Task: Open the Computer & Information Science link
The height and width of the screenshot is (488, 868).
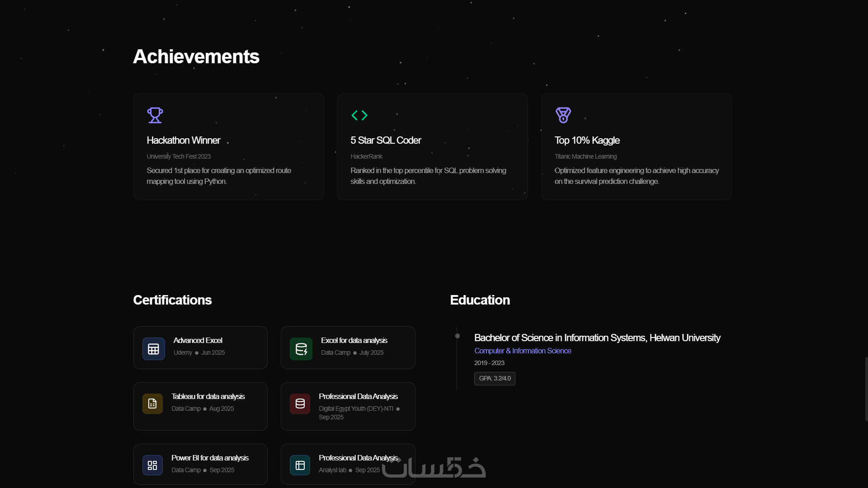Action: [x=523, y=351]
